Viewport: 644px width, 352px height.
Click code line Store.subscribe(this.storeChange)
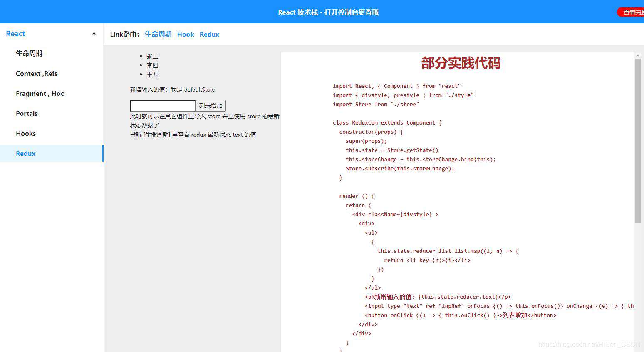coord(400,168)
